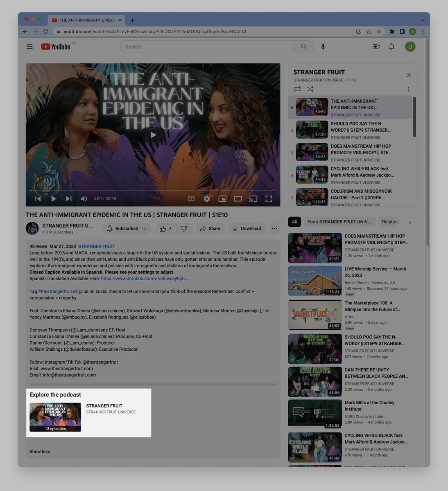
Task: Enable shuffle on the playlist
Action: point(310,89)
